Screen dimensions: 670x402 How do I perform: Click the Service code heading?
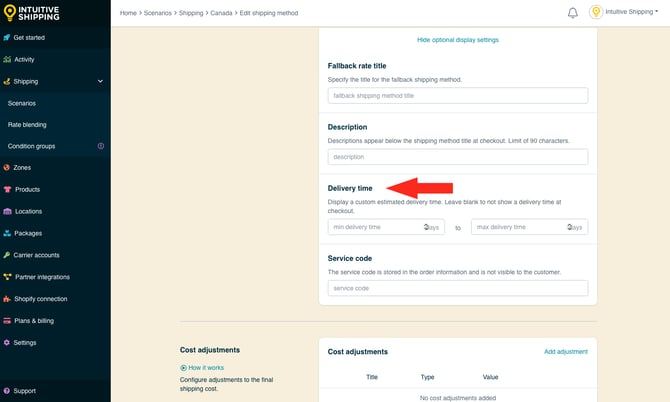click(x=350, y=258)
